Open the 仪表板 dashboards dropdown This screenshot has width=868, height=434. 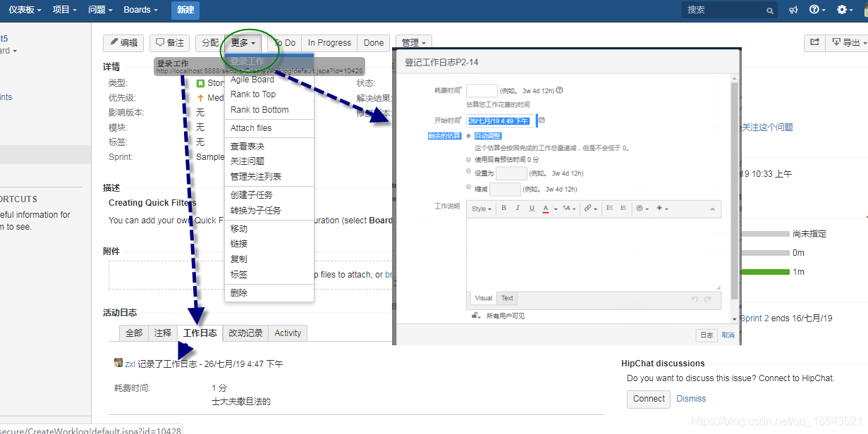25,10
